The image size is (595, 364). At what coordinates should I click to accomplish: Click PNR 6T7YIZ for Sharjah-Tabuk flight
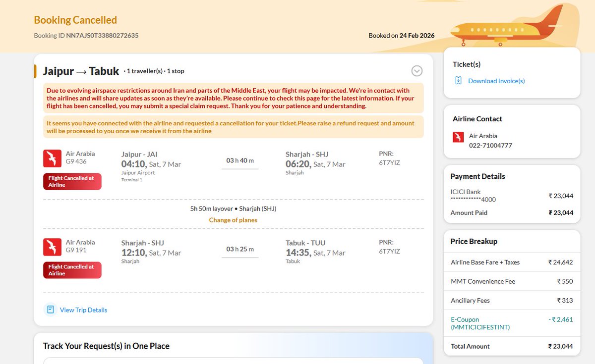pyautogui.click(x=389, y=251)
